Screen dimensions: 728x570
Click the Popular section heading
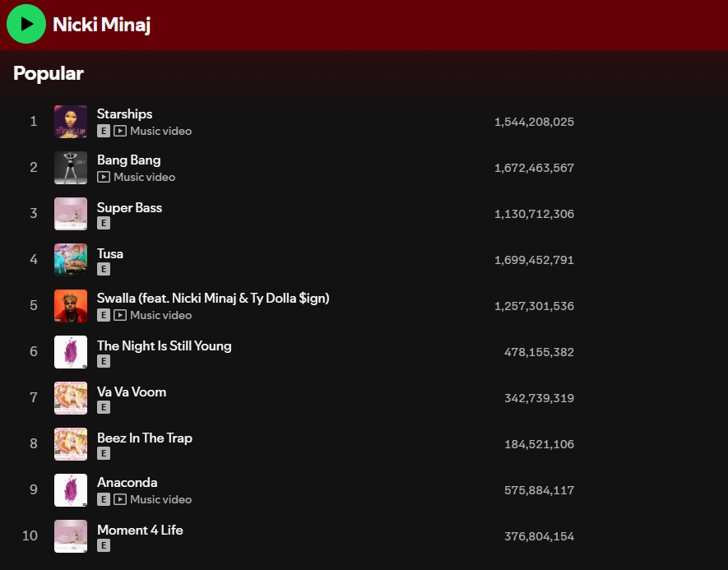coord(49,73)
